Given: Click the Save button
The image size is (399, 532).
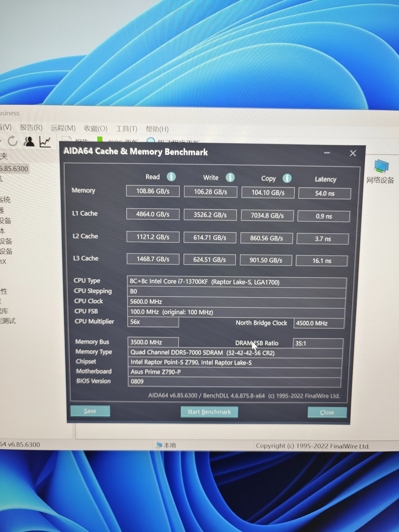Looking at the screenshot, I should (90, 411).
